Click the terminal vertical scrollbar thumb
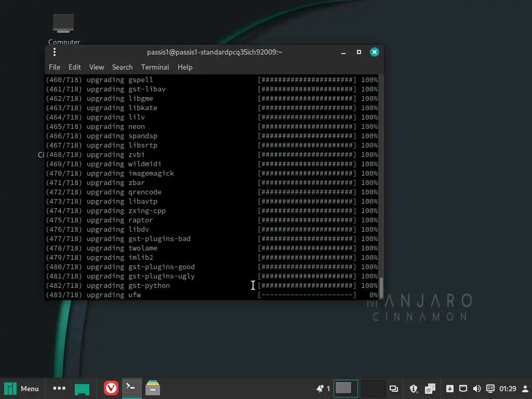 point(381,287)
